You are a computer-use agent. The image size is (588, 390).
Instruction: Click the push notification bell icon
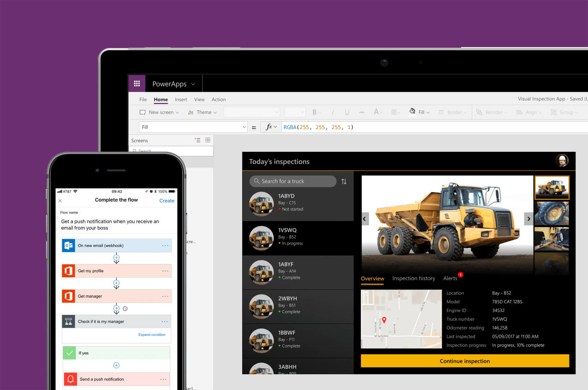click(x=70, y=379)
